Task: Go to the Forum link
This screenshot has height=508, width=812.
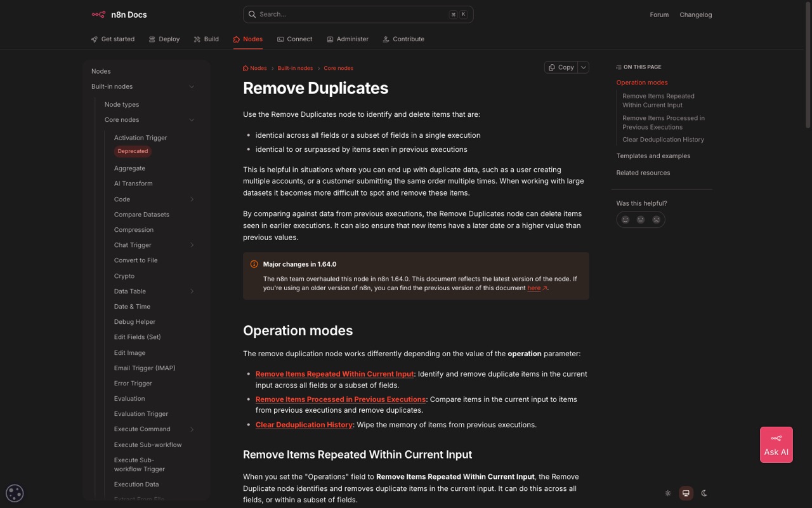Action: (x=659, y=15)
